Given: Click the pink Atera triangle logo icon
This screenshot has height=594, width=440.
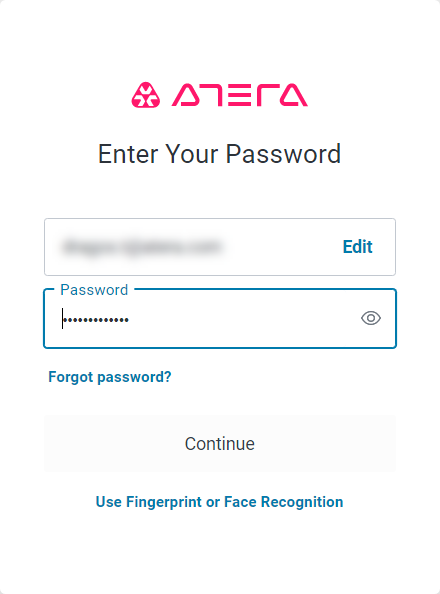Looking at the screenshot, I should 146,95.
